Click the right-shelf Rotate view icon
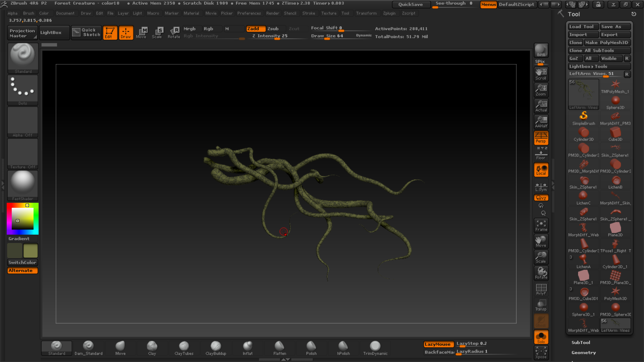 point(541,273)
